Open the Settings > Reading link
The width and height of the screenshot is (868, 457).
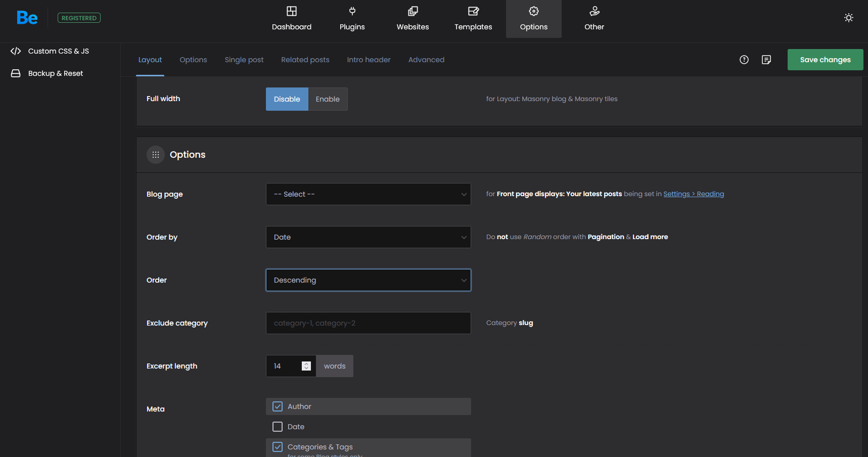point(694,194)
